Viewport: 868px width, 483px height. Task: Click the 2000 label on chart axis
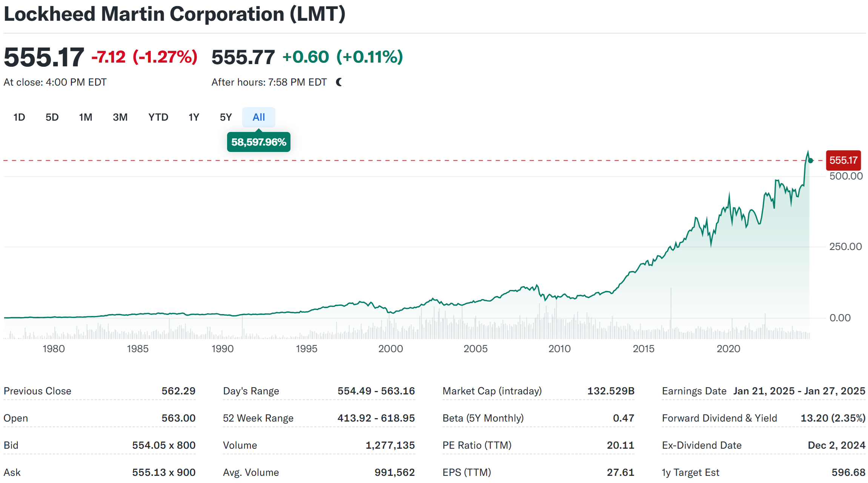tap(390, 349)
